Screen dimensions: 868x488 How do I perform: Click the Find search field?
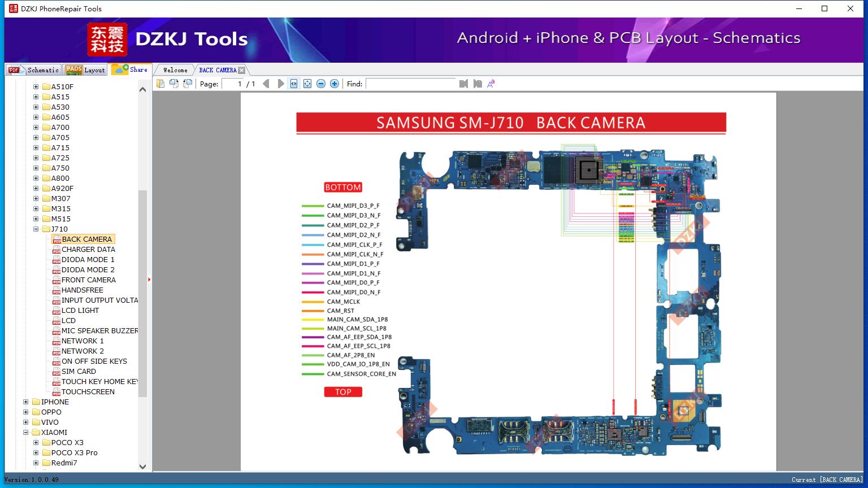point(411,84)
